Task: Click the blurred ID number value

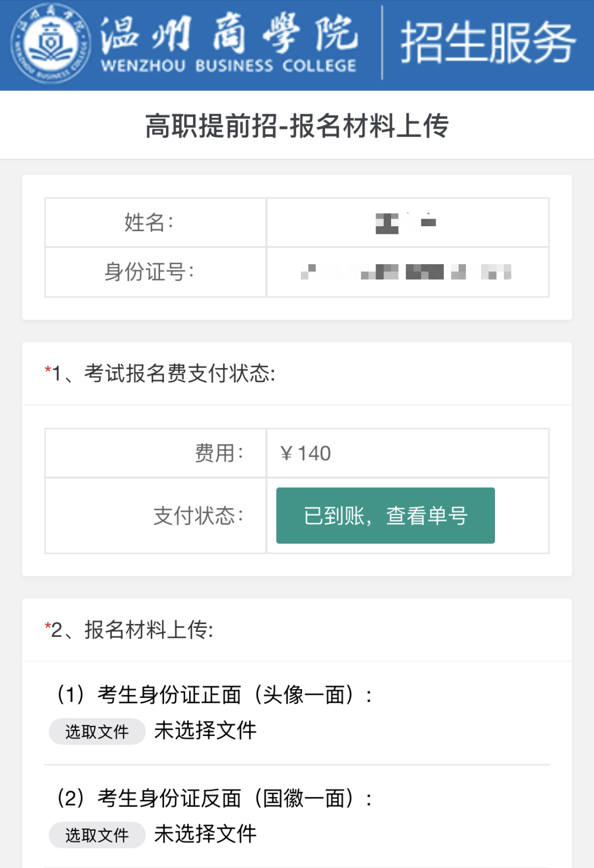Action: point(406,272)
